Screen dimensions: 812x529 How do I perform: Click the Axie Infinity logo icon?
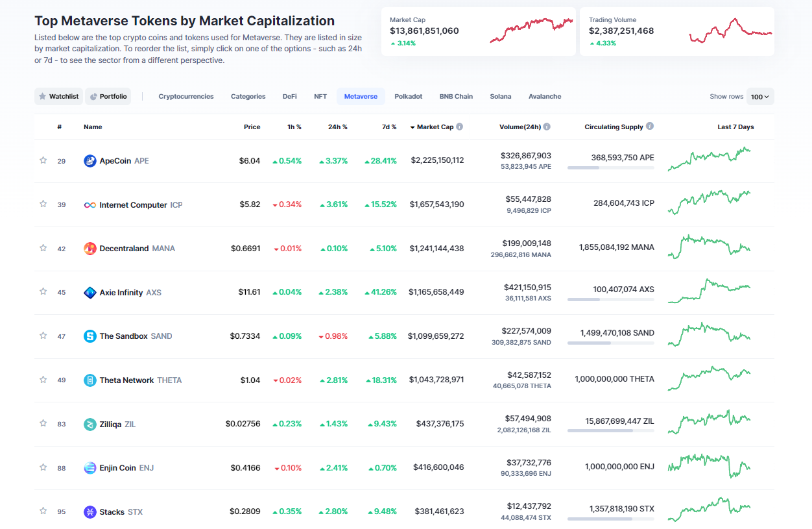tap(90, 293)
